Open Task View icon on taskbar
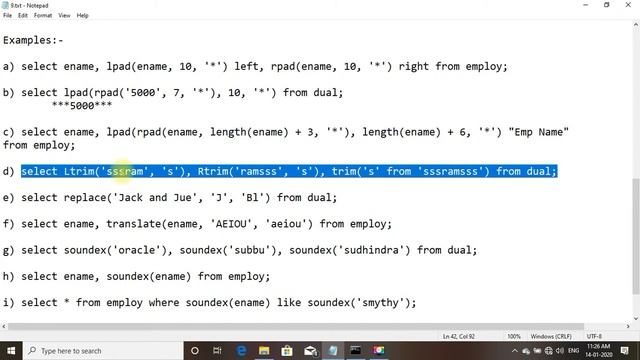 [217, 351]
